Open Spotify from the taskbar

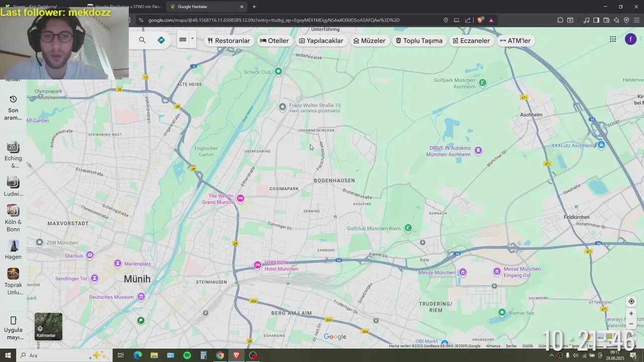tap(187, 355)
